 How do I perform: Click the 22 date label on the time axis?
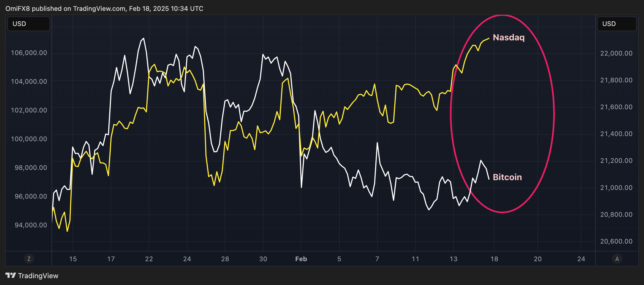pyautogui.click(x=149, y=259)
